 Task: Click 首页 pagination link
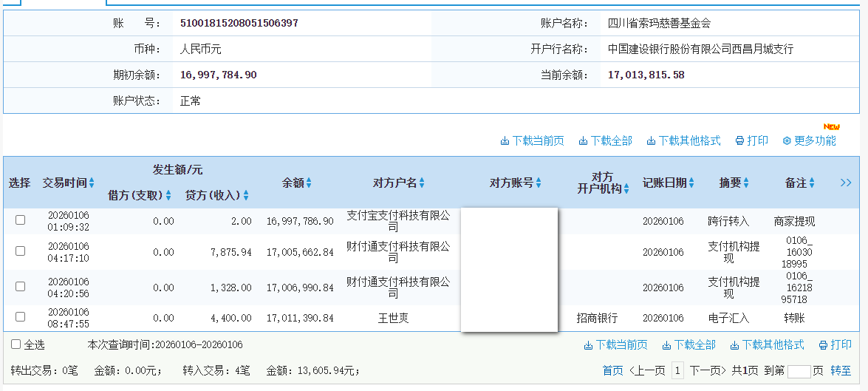(612, 371)
